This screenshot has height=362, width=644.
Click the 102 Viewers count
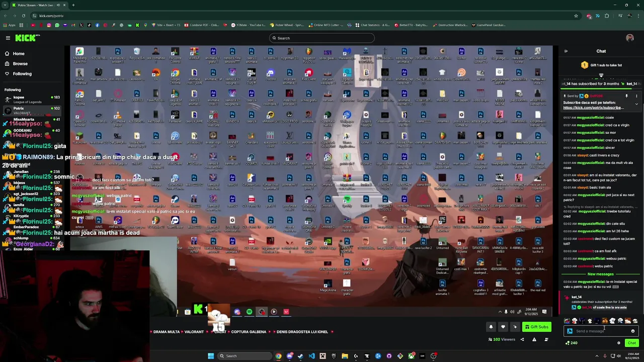pyautogui.click(x=502, y=339)
